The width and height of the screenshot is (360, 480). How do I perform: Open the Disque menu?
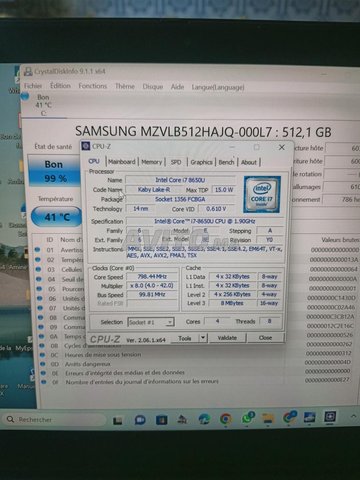pos(153,87)
